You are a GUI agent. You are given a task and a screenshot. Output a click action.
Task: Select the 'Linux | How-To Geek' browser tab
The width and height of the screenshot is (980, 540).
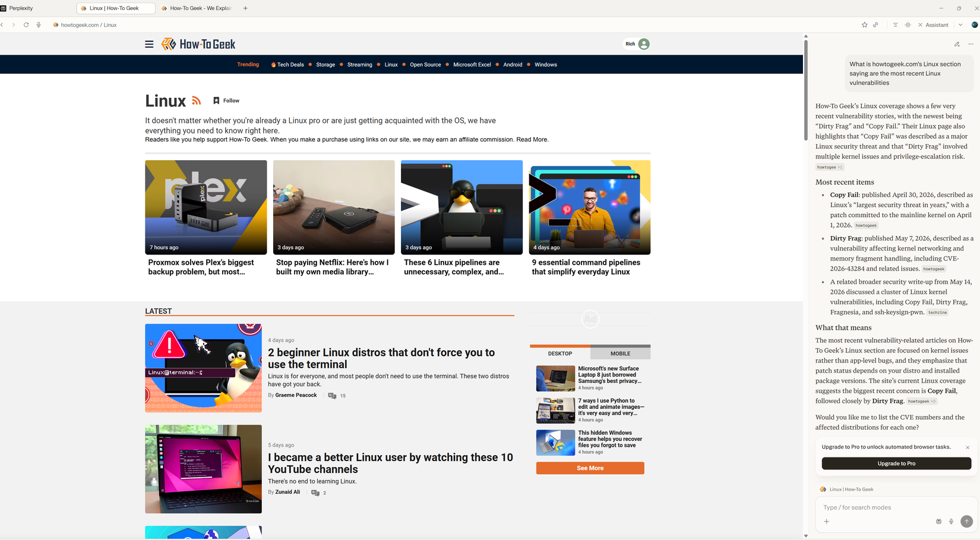coord(116,8)
